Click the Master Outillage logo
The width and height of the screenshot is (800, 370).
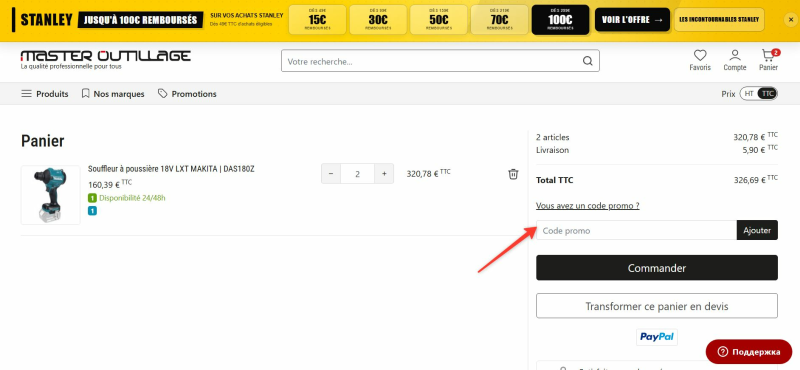tap(106, 59)
